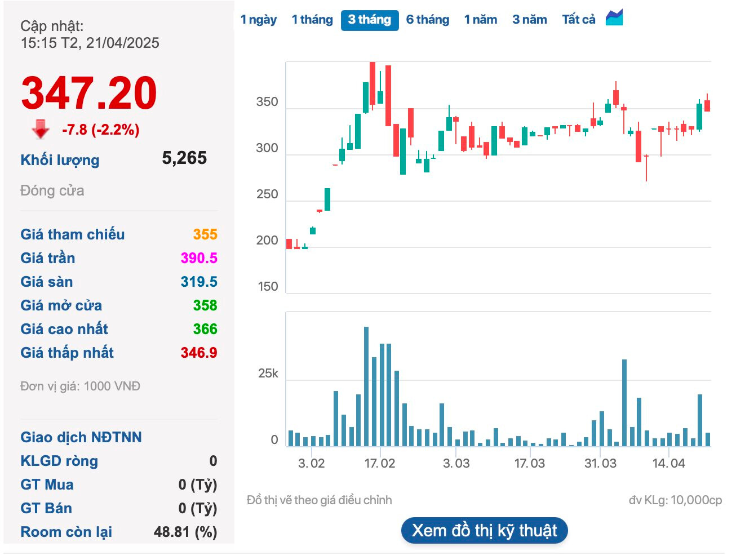Screen dimensions: 745x560
Task: Click the 14.04 date axis label
Action: tap(669, 464)
